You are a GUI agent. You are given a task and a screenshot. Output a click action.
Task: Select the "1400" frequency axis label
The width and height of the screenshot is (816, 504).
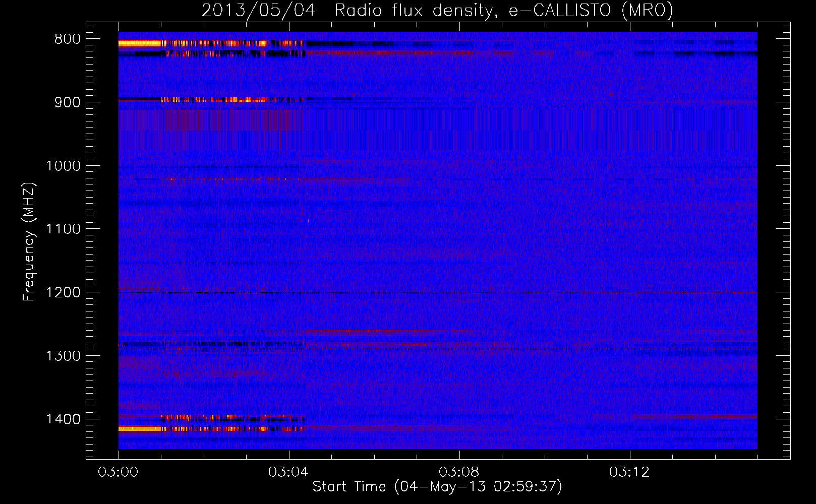coord(63,419)
